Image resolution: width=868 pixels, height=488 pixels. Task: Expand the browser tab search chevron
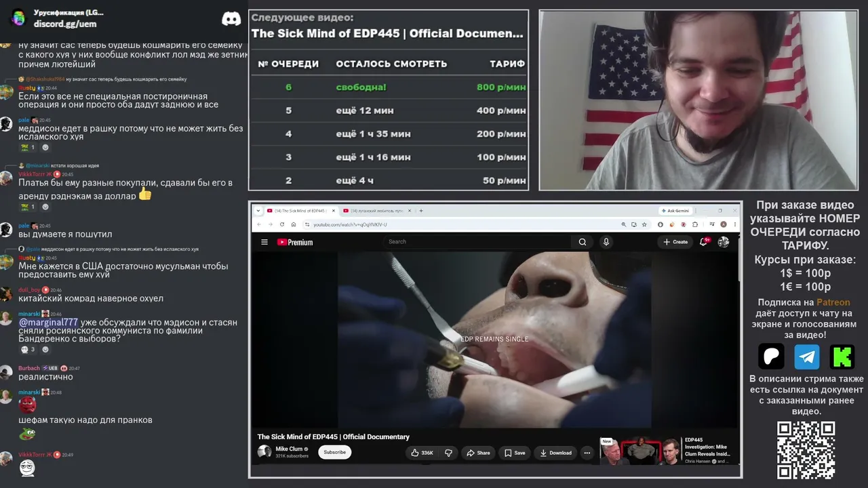[x=258, y=211]
